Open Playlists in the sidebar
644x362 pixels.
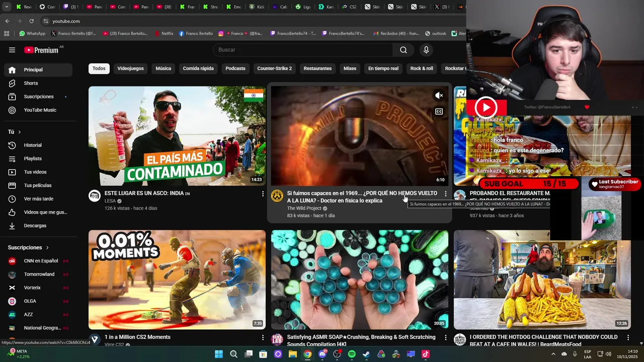[x=38, y=158]
